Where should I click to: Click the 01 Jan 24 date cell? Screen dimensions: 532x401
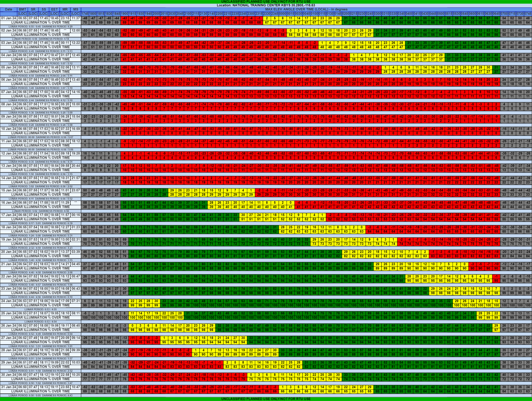click(8, 18)
